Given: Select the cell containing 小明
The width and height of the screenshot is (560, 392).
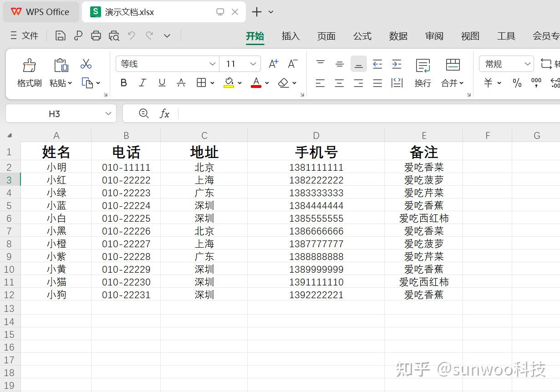Looking at the screenshot, I should (56, 167).
